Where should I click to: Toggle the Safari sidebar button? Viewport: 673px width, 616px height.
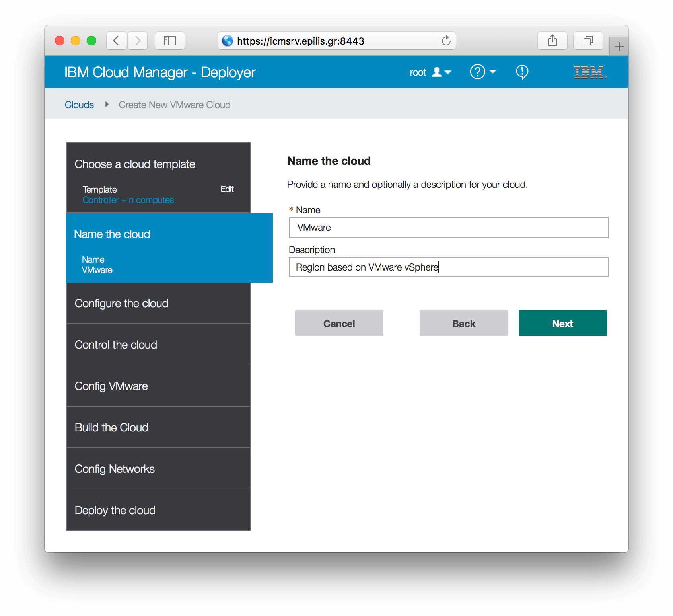170,41
